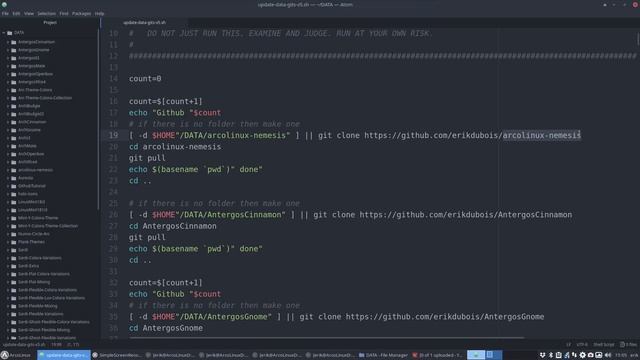This screenshot has height=360, width=640.
Task: Expand the Mint-Y-Colora-Theme folder arrow
Action: click(x=8, y=218)
